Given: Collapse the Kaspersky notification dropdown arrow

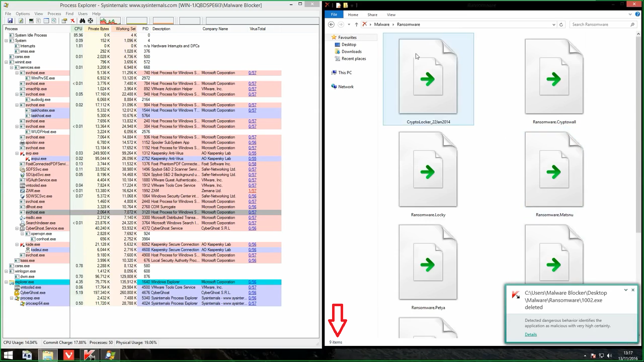Looking at the screenshot, I should click(x=626, y=290).
